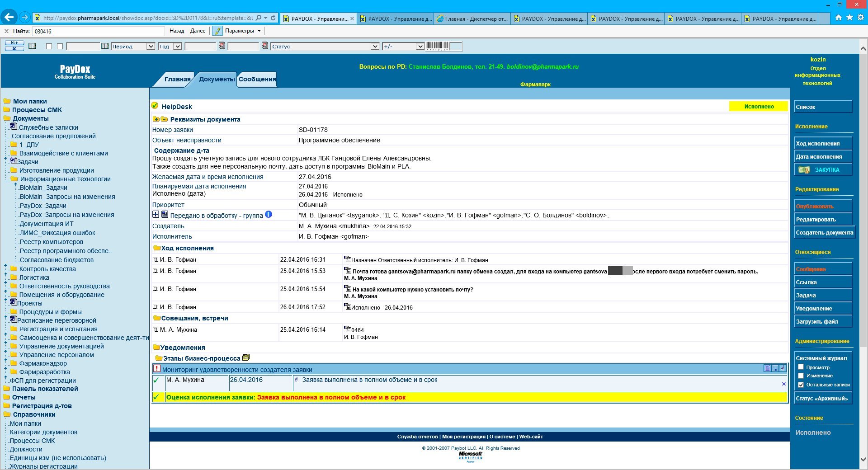This screenshot has width=868, height=470.
Task: Expand Передано в обработку with plus icon
Action: coord(156,214)
